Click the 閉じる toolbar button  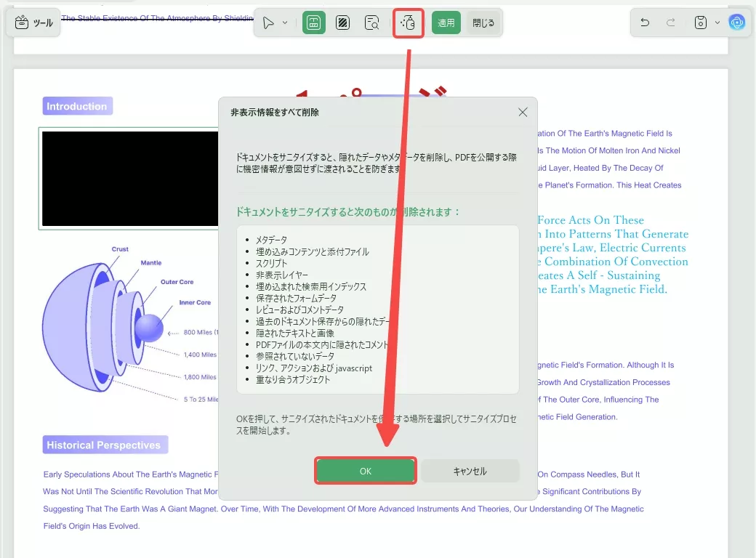(x=483, y=23)
